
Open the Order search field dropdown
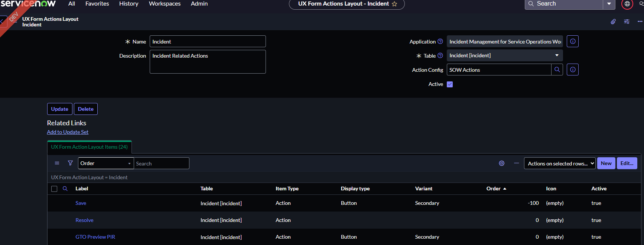click(x=106, y=164)
